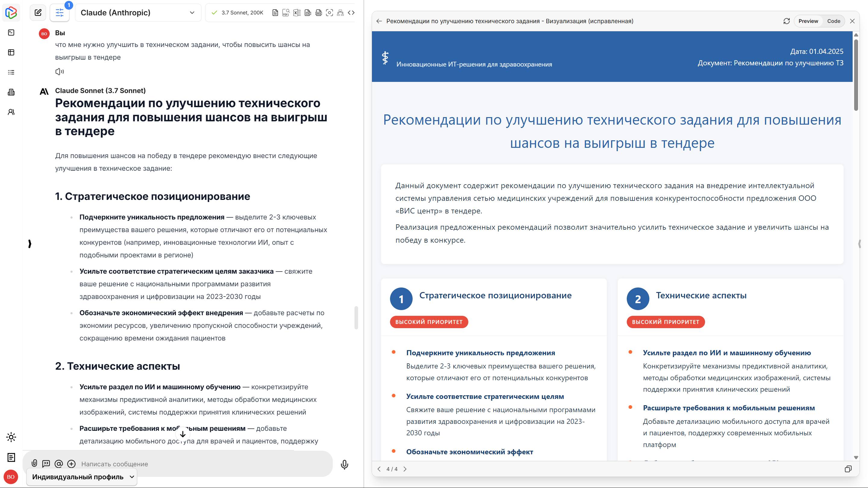Screen dimensions: 868x488
Task: Click the screenshot capture tool icon
Action: click(329, 13)
